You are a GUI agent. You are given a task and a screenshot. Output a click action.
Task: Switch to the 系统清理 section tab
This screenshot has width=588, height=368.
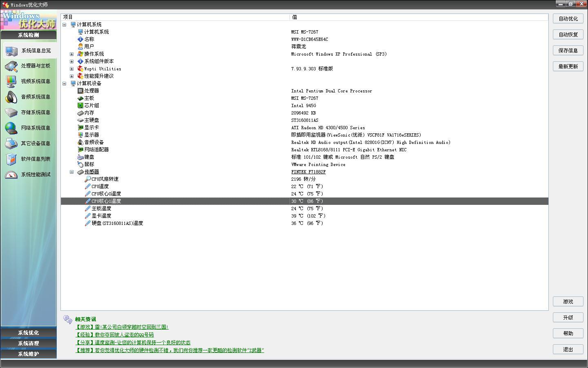coord(29,343)
